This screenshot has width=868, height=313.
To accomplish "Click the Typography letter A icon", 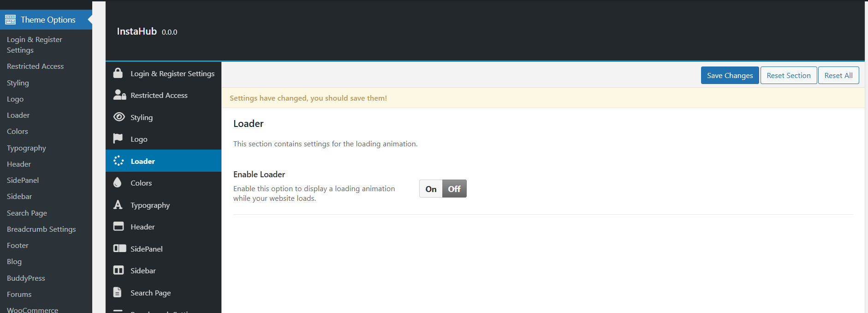I will pyautogui.click(x=118, y=205).
